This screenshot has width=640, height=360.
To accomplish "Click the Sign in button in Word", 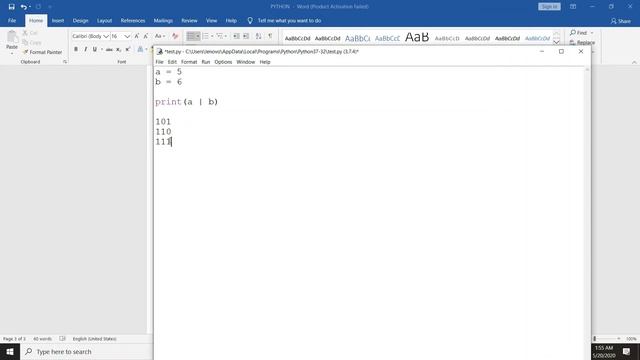I will coord(549,7).
